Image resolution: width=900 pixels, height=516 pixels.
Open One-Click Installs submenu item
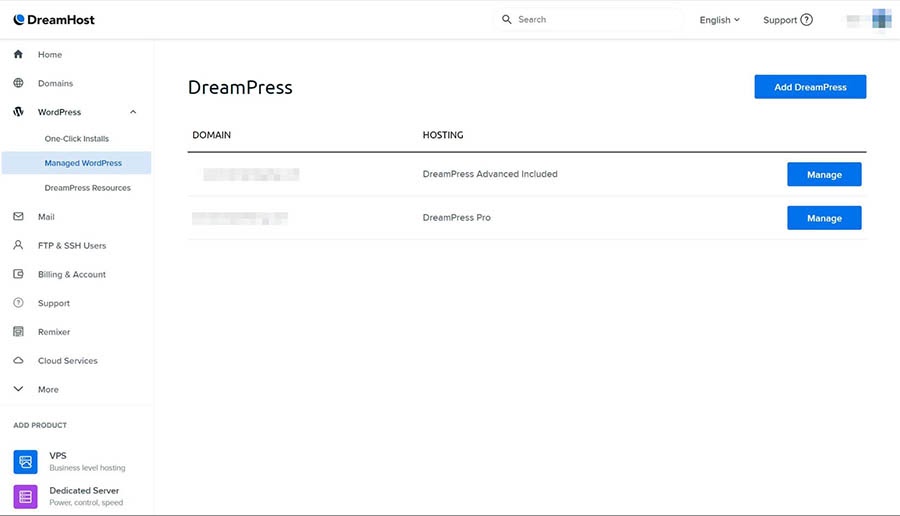click(x=77, y=139)
